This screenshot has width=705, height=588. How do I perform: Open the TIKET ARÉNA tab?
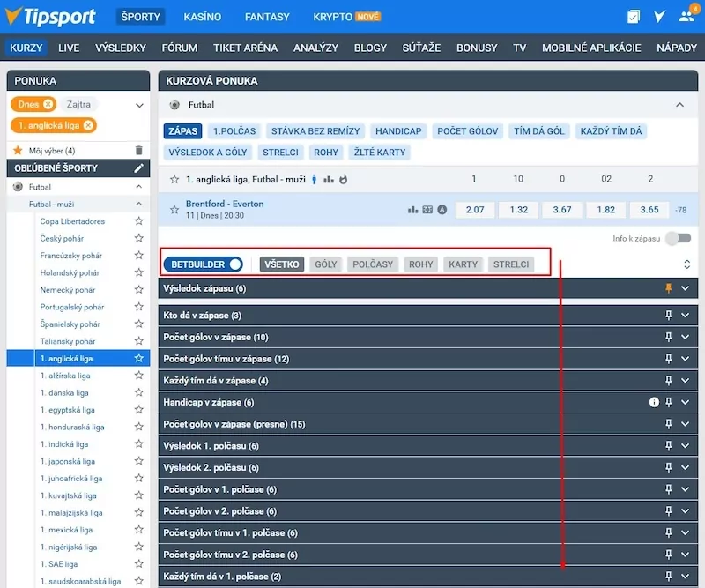(x=246, y=48)
